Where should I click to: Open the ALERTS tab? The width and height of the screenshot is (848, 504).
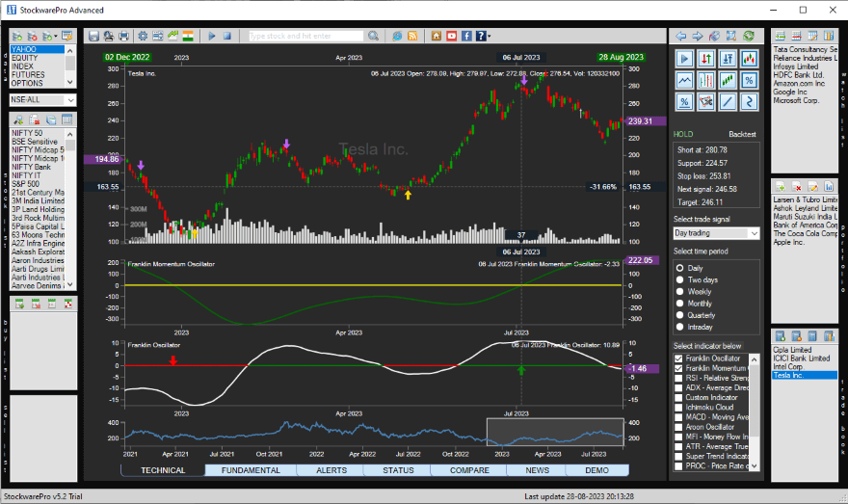[330, 470]
